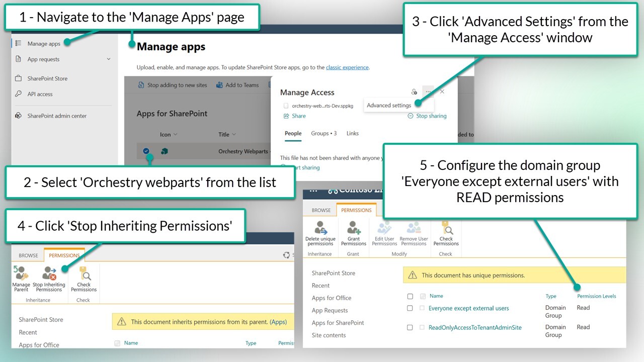This screenshot has width=644, height=362.
Task: Tick header checkbox above Everyone except external users
Action: point(410,297)
